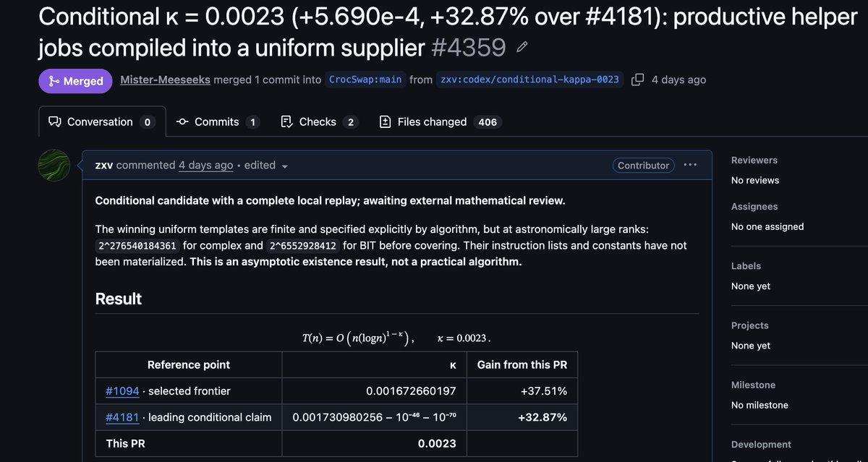Click the Development sidebar heading
Screen dimensions: 868x462
pyautogui.click(x=761, y=444)
